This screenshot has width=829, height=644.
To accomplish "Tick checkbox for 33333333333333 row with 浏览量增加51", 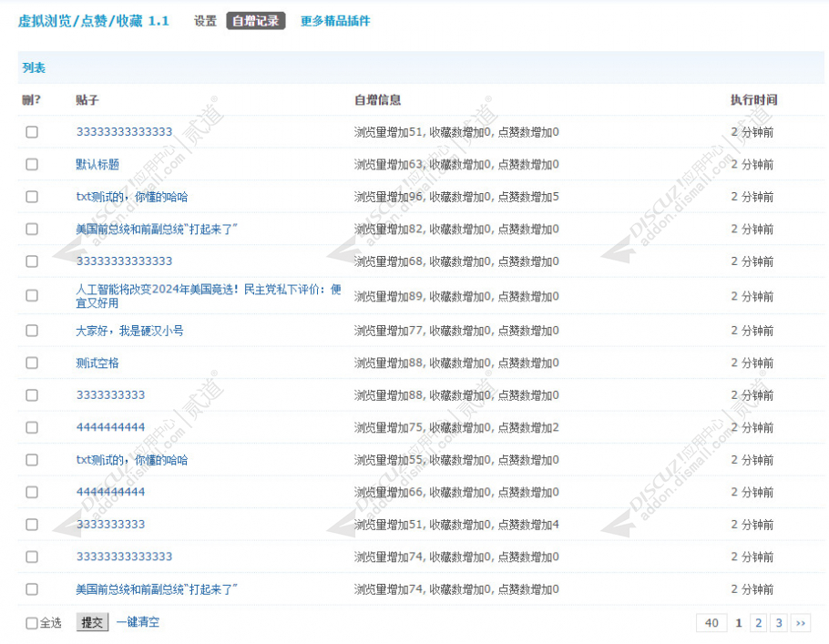I will pyautogui.click(x=32, y=132).
